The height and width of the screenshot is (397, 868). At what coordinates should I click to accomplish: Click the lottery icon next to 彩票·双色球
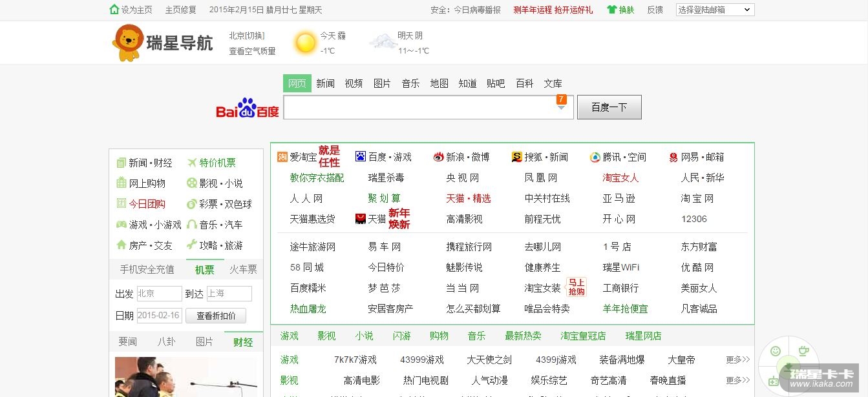[x=192, y=204]
